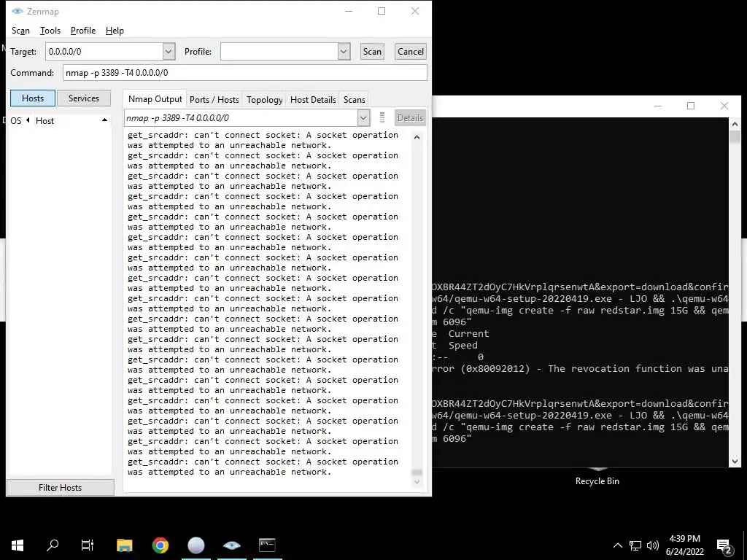Open the Profile menu
The height and width of the screenshot is (560, 747).
coord(83,31)
